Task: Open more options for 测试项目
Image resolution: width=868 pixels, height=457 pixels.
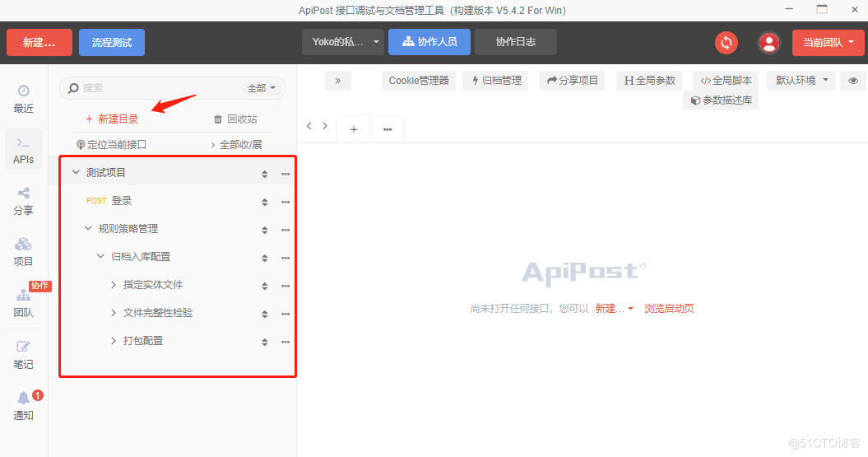Action: tap(285, 174)
